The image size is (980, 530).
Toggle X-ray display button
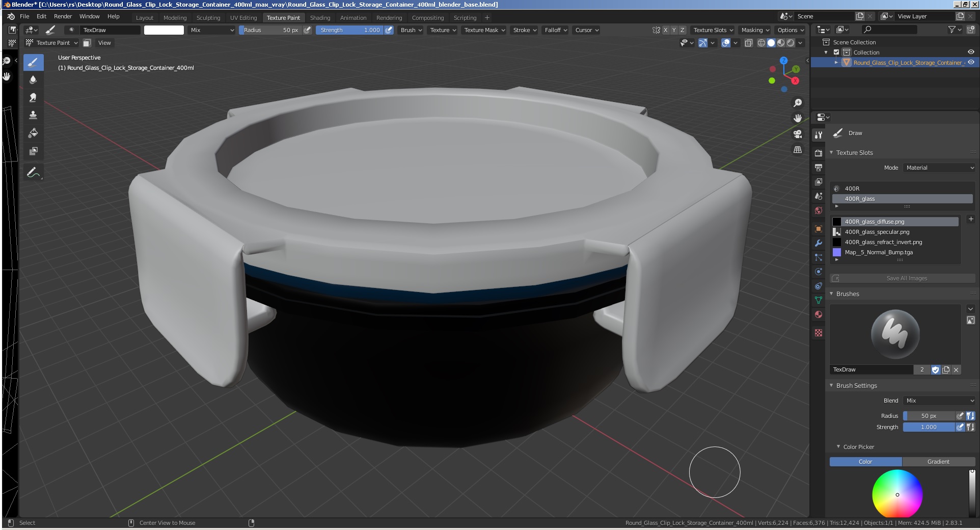pyautogui.click(x=748, y=43)
